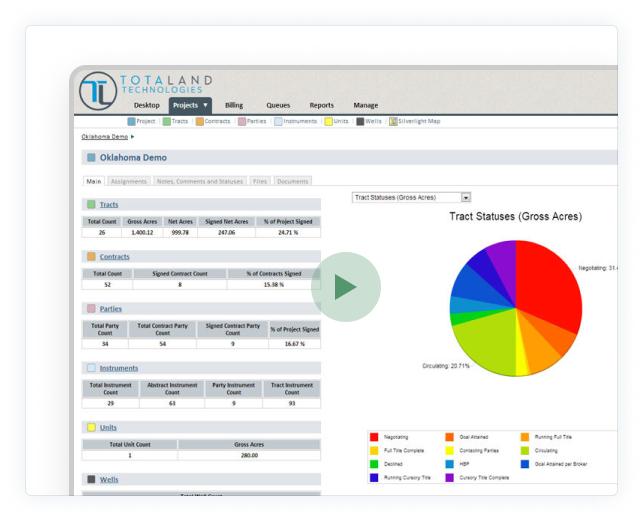Open the Tracts toolbar icon

[166, 121]
